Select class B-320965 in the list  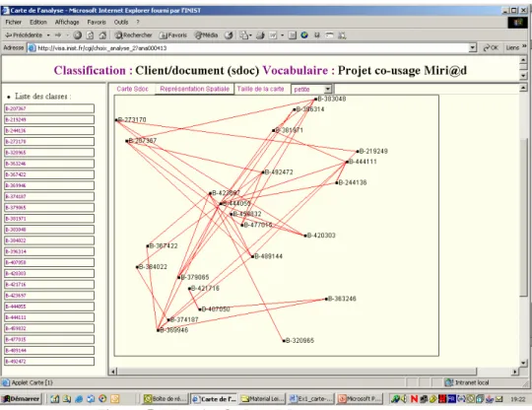[49, 153]
